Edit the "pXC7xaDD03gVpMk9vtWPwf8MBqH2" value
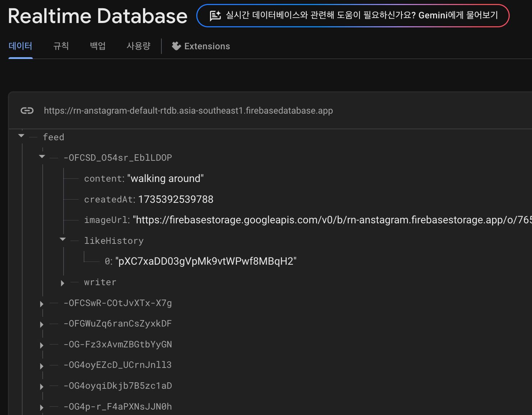Image resolution: width=532 pixels, height=415 pixels. pos(206,261)
